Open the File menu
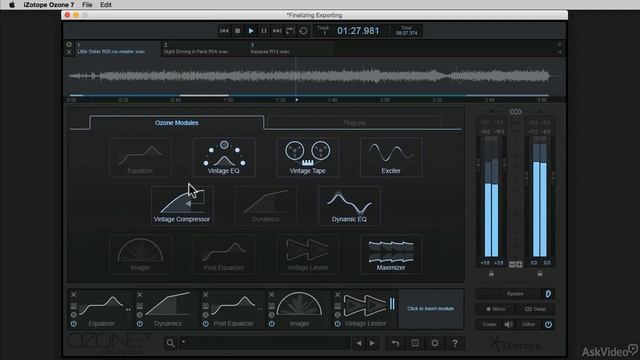640x360 pixels. coord(87,5)
